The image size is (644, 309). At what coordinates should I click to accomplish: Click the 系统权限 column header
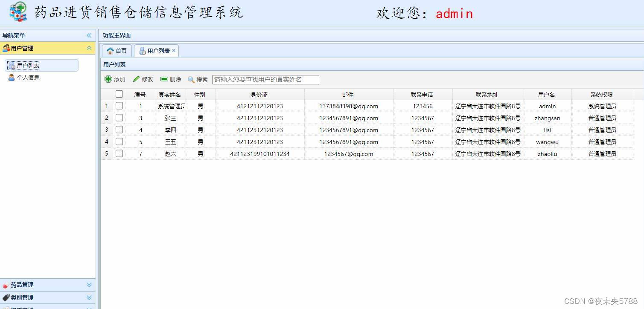pos(603,95)
